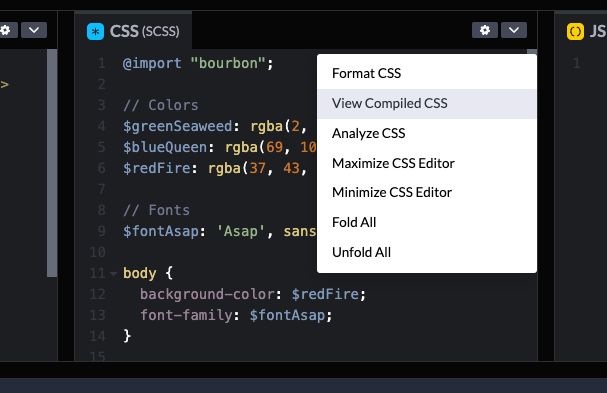This screenshot has width=607, height=393.
Task: Click the font-family property
Action: coord(186,315)
